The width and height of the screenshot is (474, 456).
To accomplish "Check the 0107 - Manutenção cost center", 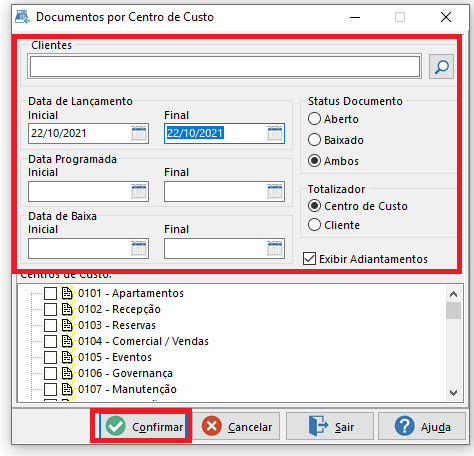I will [50, 389].
